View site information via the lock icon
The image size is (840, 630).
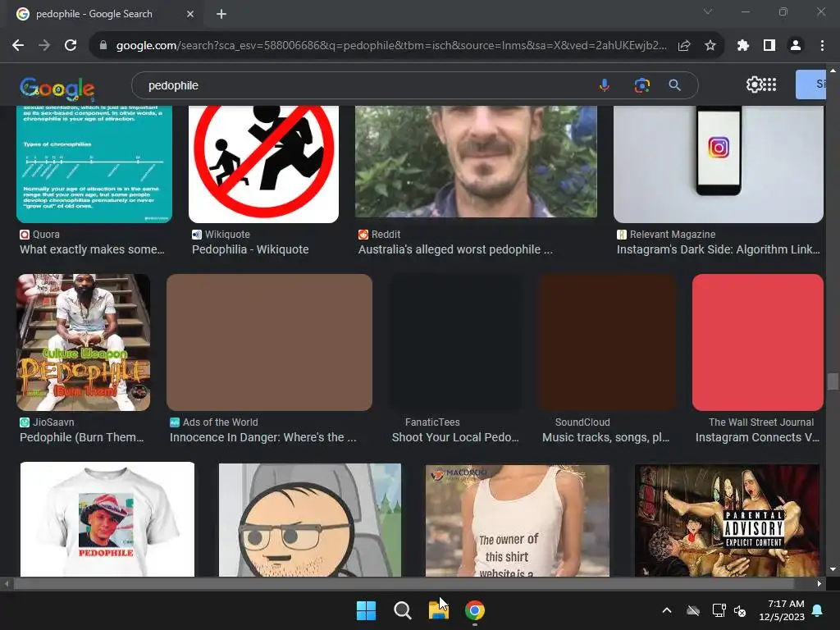[x=103, y=46]
